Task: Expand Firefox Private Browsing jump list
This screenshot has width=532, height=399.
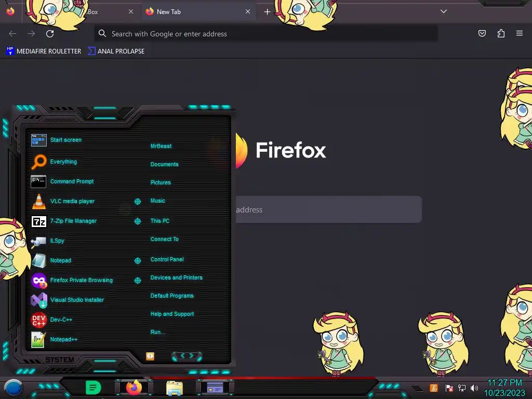Action: pos(137,280)
